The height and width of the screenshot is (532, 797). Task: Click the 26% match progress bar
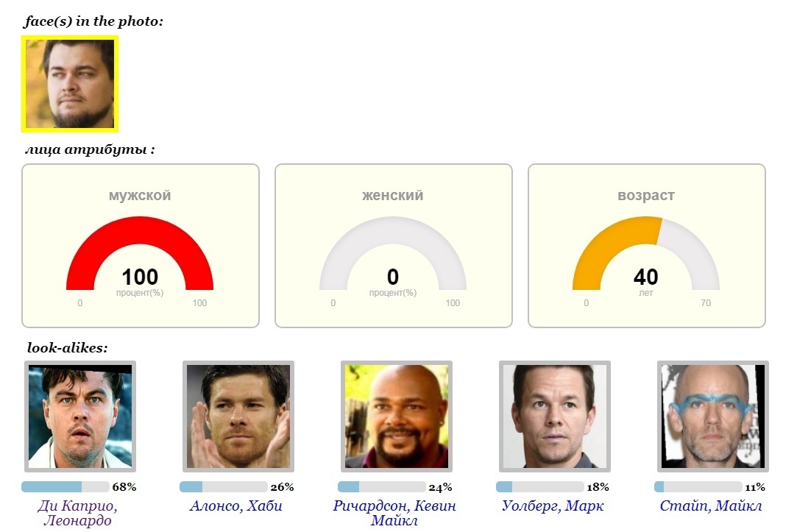[x=223, y=486]
